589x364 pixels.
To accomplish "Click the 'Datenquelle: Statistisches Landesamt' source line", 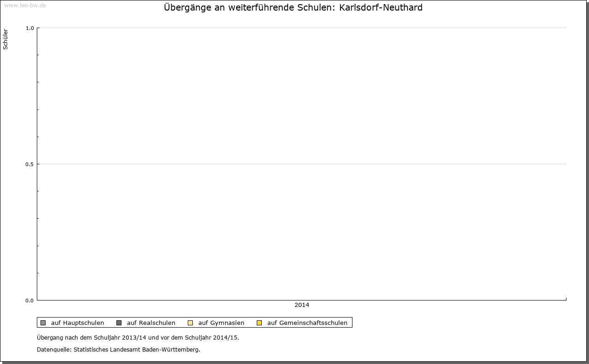I will click(118, 349).
